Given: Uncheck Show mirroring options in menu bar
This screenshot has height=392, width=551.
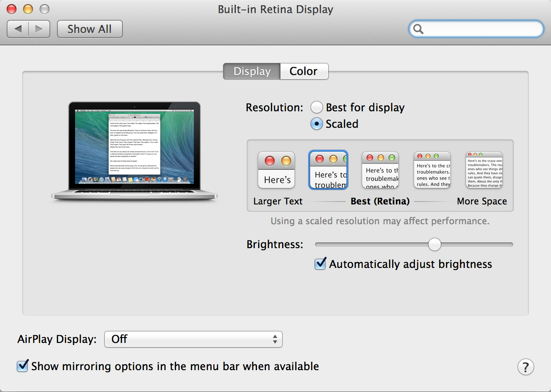Looking at the screenshot, I should click(22, 366).
